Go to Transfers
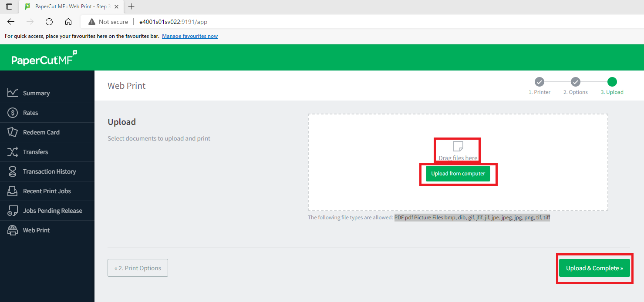Screen dimensions: 644x302 tap(47, 152)
